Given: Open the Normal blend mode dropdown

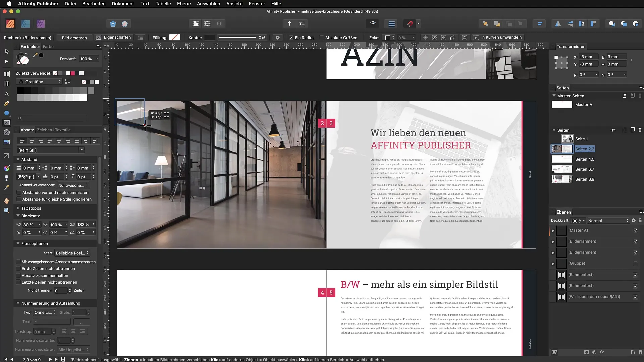Looking at the screenshot, I should coord(608,221).
